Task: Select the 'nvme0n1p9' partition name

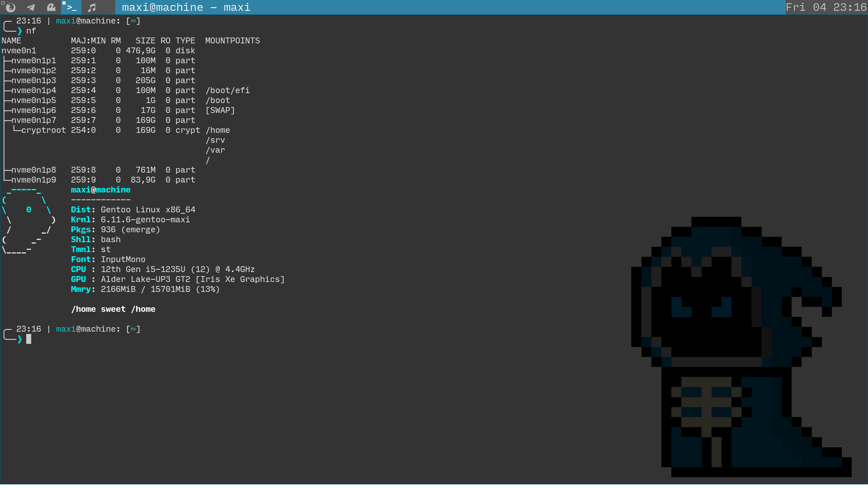Action: pos(33,180)
